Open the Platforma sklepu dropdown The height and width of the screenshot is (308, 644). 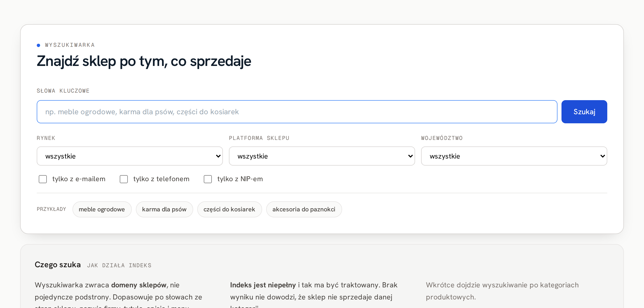click(x=322, y=156)
